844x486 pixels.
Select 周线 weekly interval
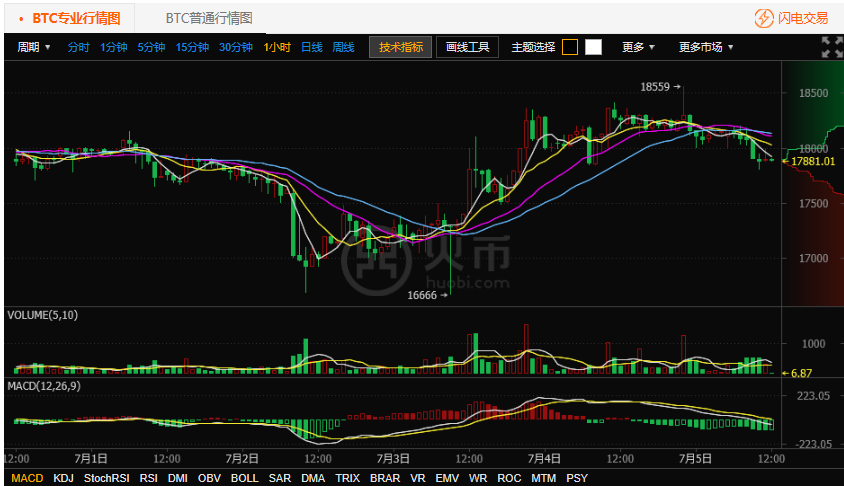tap(343, 47)
